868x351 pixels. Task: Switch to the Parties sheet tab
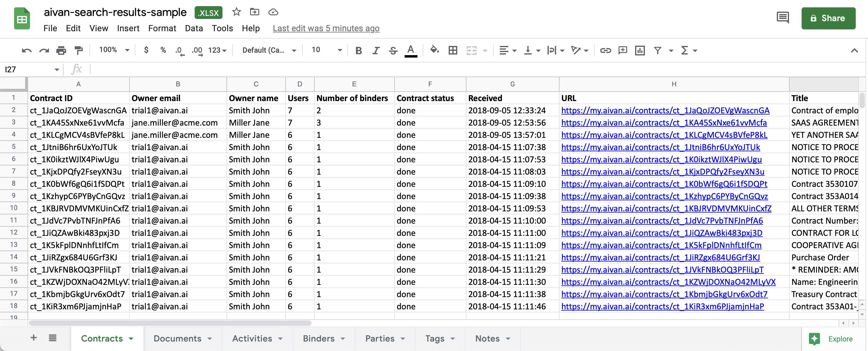tap(385, 338)
